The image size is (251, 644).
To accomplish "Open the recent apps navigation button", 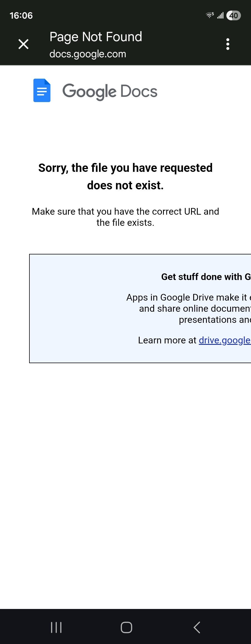I will click(x=56, y=627).
